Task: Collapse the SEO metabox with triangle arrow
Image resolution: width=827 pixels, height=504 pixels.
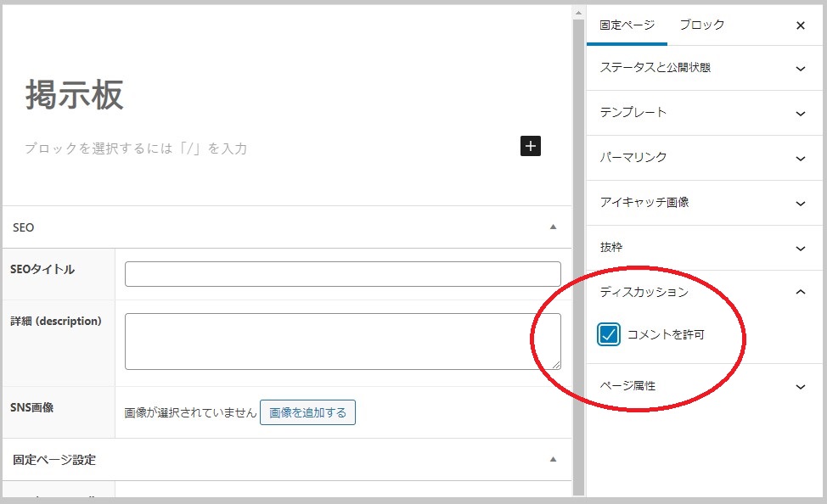Action: tap(554, 227)
